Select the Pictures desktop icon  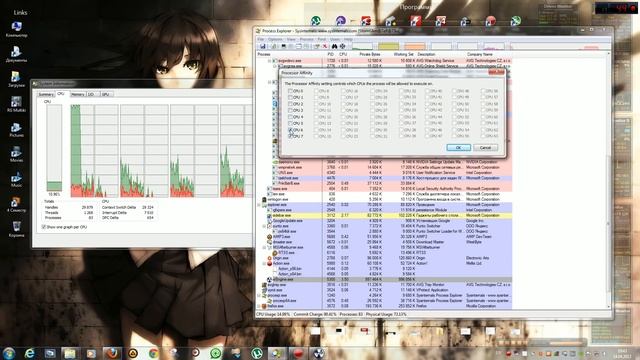tap(16, 130)
